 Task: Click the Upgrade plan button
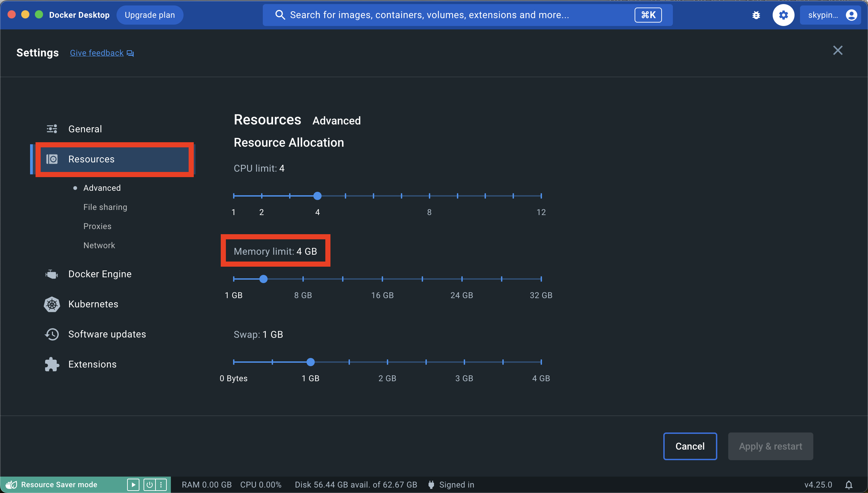(x=150, y=15)
